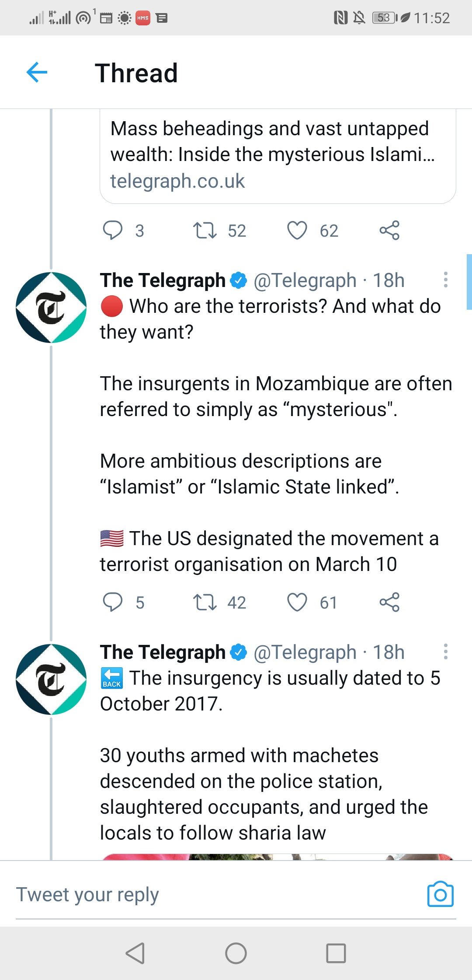Open The Telegraph avatar on terrorists tweet

pos(51,308)
